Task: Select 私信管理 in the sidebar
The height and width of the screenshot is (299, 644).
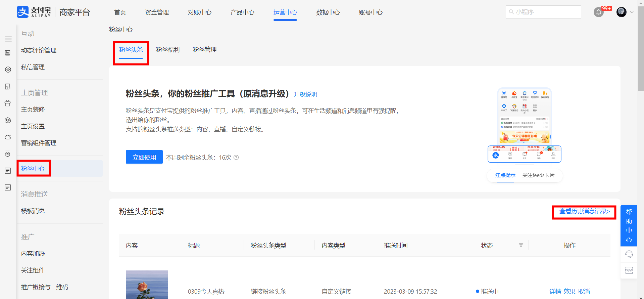Action: 33,67
